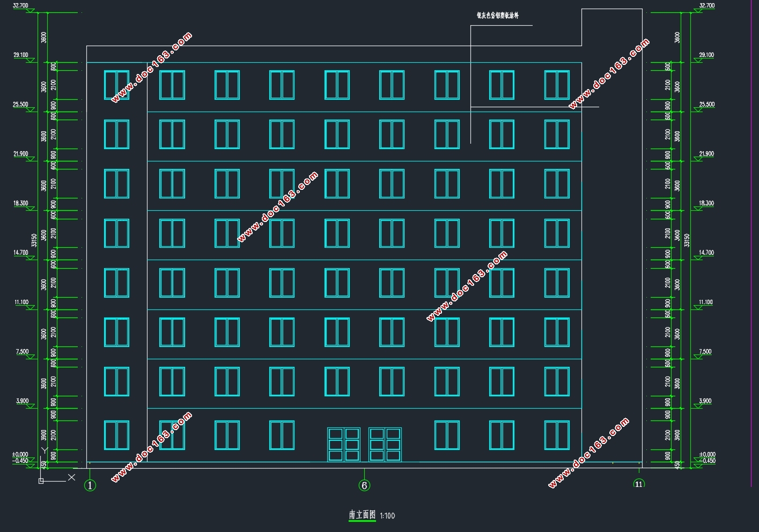The height and width of the screenshot is (532, 759).
Task: Pick the 32.700 elevation marker on the left
Action: coord(20,6)
